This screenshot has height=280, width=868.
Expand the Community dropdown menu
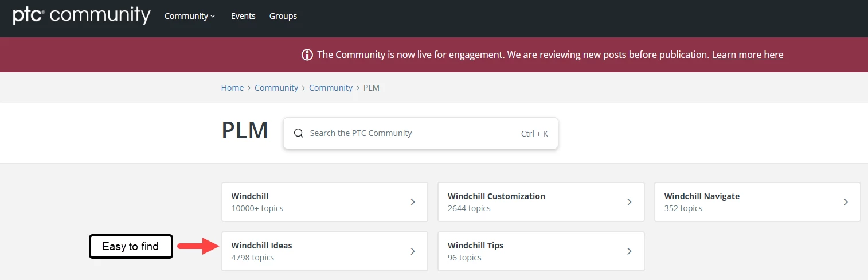click(x=190, y=16)
